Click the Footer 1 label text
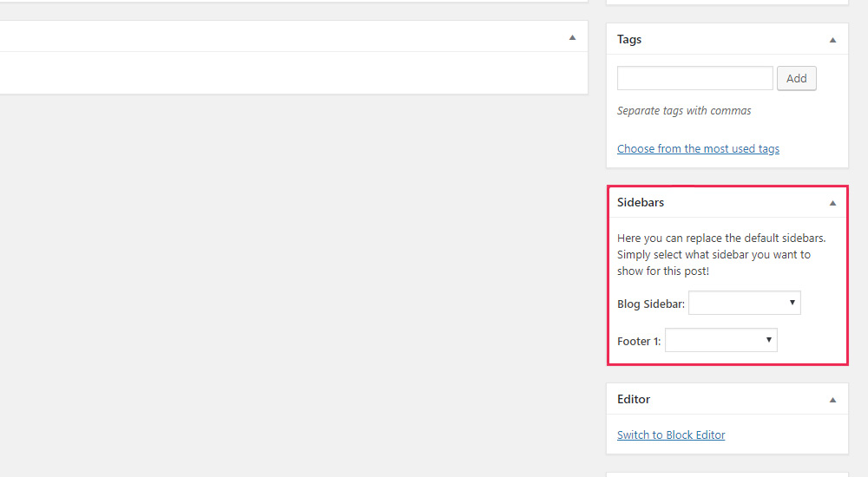Screen dimensions: 868x477 [639, 342]
